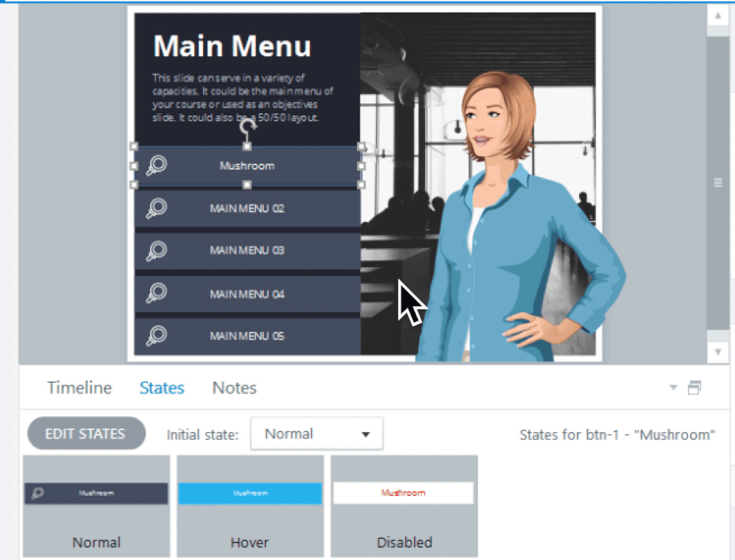Click the States for btn-1 "Mushroom" label
735x560 pixels.
tap(617, 435)
